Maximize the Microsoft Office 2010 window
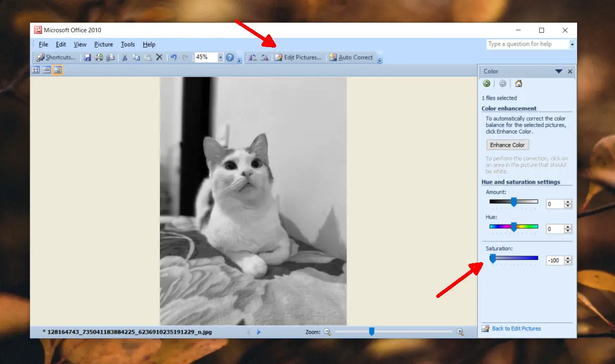 pos(541,30)
